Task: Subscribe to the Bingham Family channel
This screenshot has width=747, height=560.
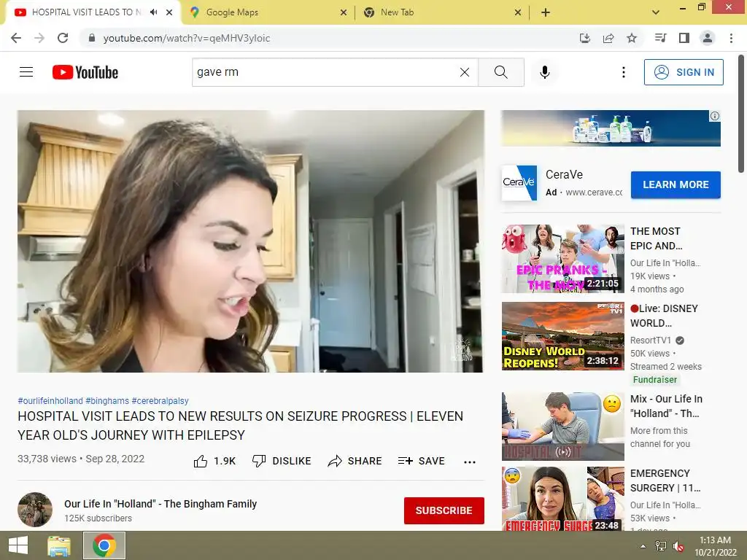Action: click(444, 510)
